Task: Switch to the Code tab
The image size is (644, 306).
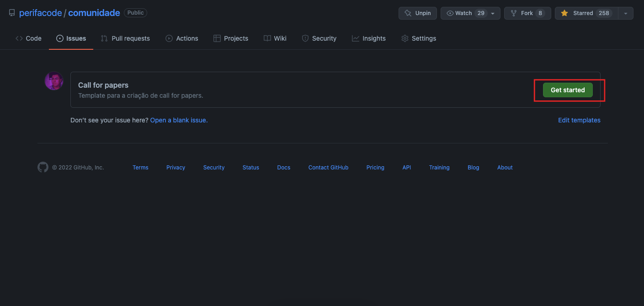Action: point(28,38)
